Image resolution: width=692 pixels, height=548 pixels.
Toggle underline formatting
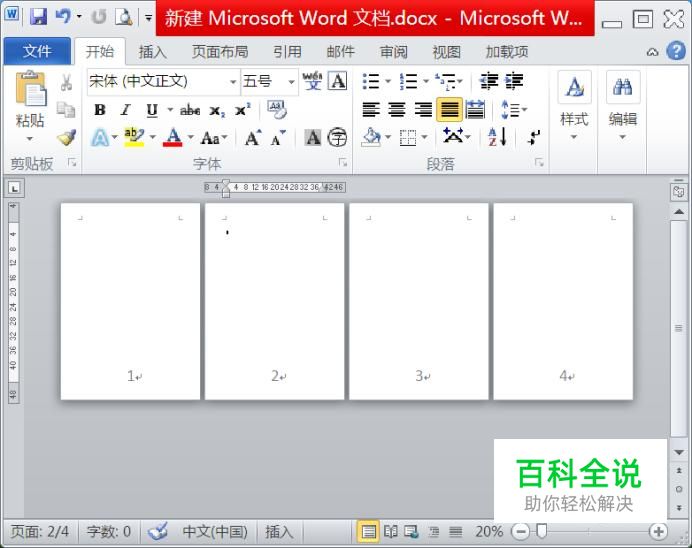152,110
